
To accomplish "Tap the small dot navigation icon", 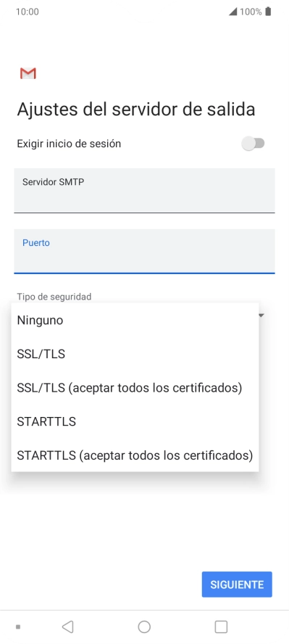I will [x=18, y=627].
